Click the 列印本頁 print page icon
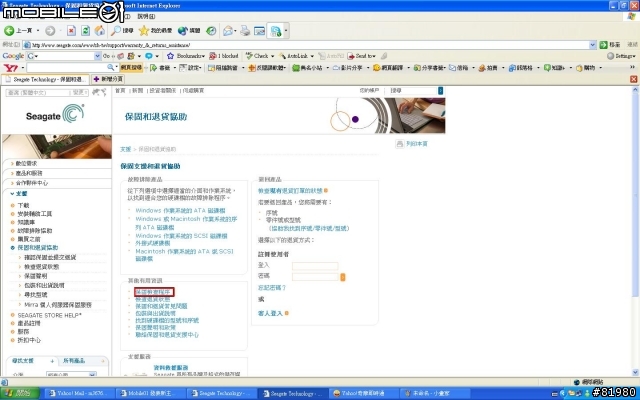This screenshot has height=400, width=640. pos(400,144)
